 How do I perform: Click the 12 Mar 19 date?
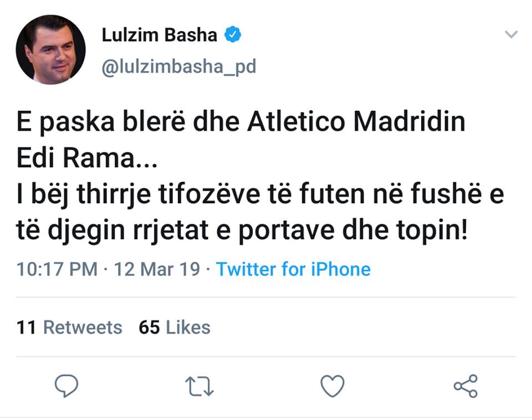pyautogui.click(x=156, y=269)
